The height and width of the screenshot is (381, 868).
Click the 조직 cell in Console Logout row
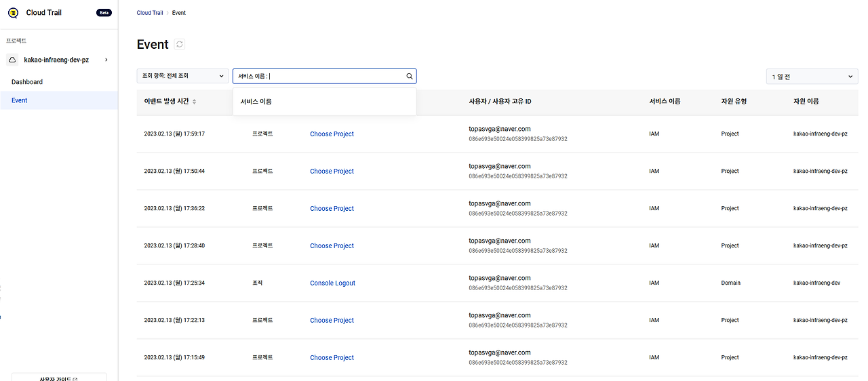pos(257,283)
